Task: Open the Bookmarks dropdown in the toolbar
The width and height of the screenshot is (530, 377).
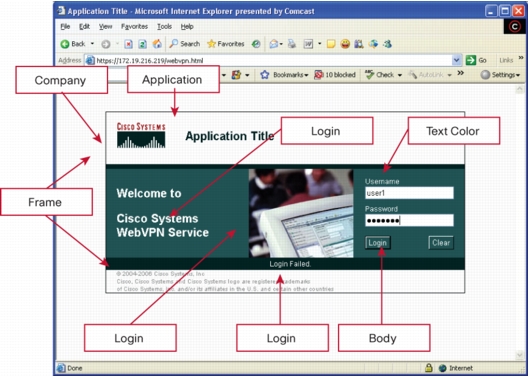Action: (x=284, y=75)
